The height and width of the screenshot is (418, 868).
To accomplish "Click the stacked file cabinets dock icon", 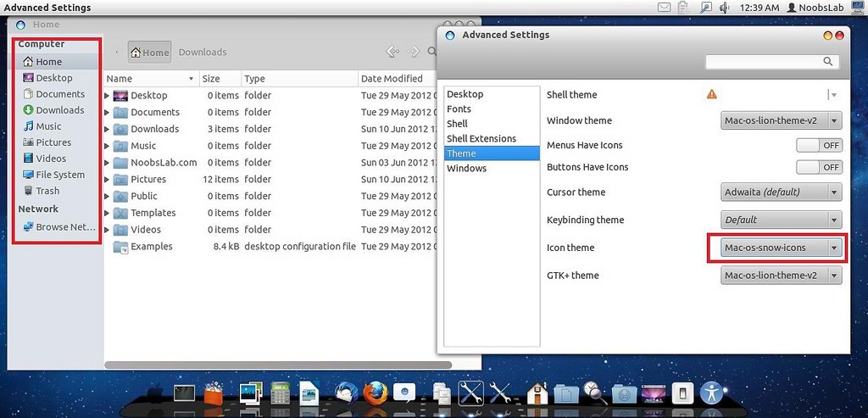I will tap(442, 393).
